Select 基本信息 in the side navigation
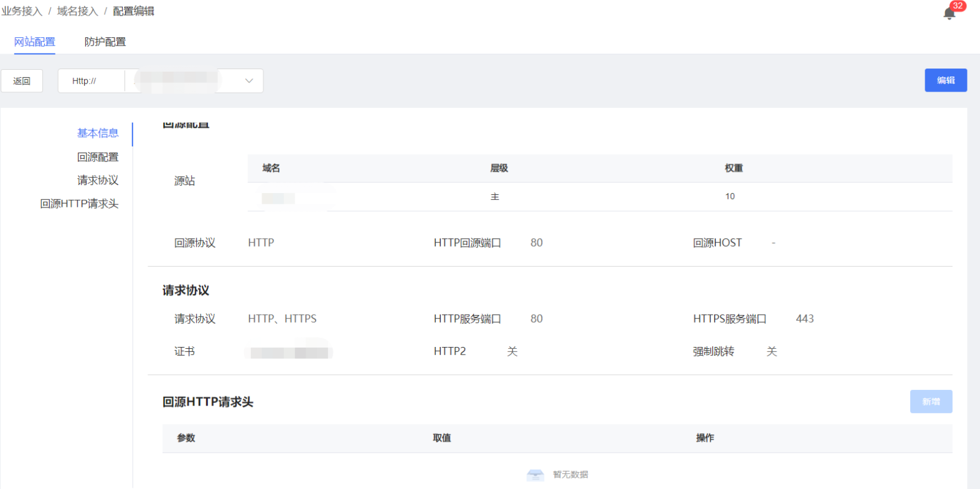The image size is (980, 489). point(98,133)
